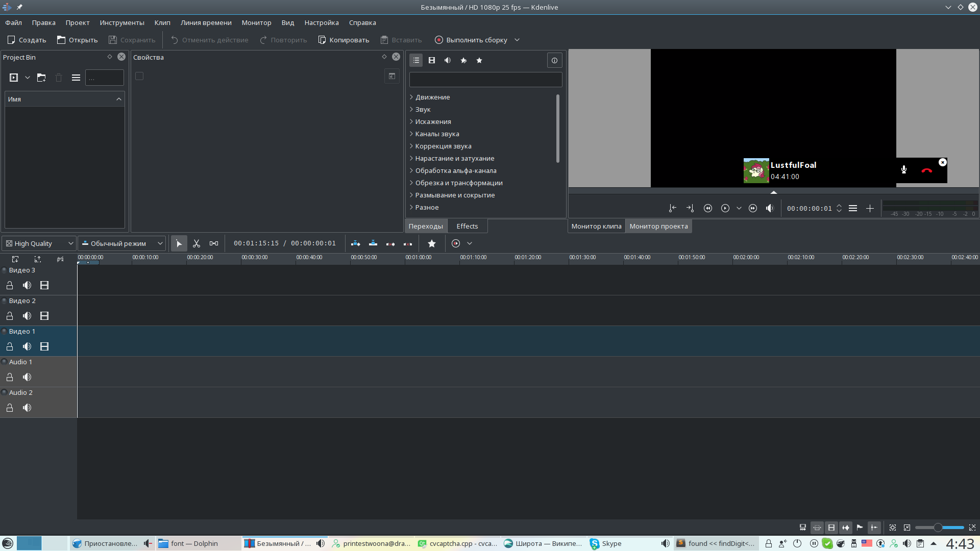Click the play button in project monitor
Image resolution: width=980 pixels, height=551 pixels.
pos(725,208)
